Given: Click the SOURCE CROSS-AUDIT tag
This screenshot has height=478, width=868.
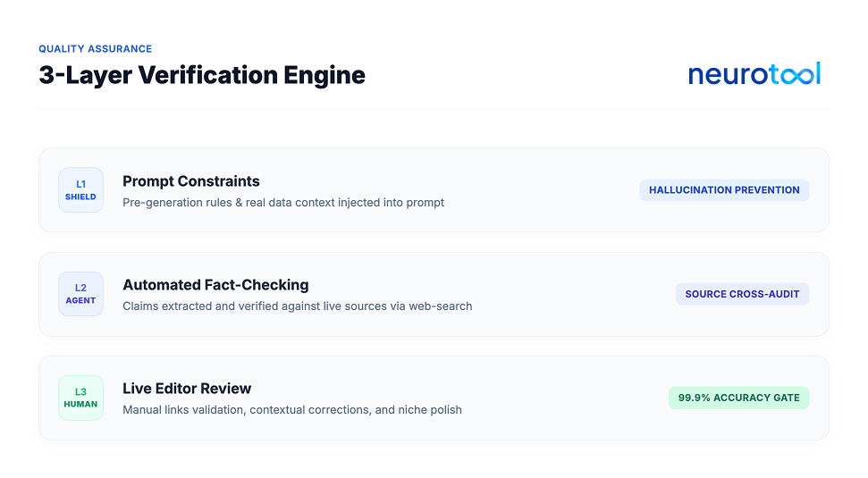Looking at the screenshot, I should click(742, 294).
